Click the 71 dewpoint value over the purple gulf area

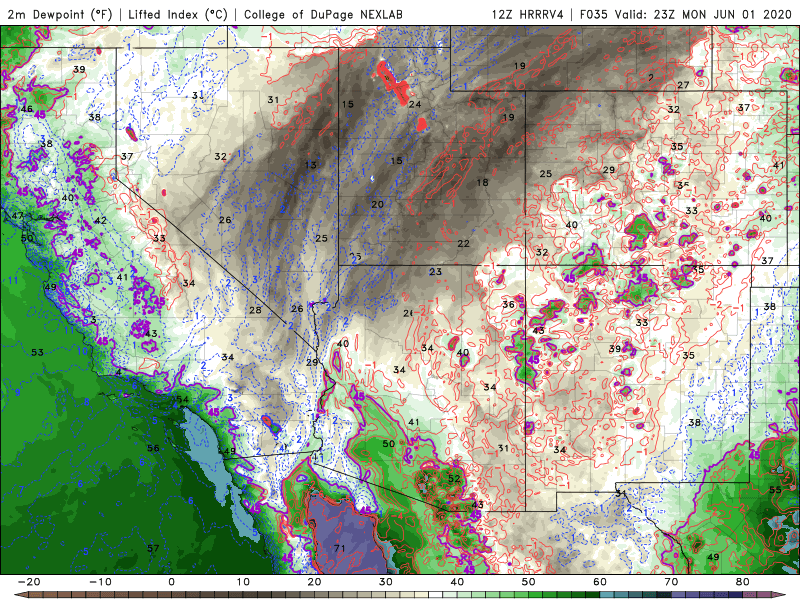(339, 548)
